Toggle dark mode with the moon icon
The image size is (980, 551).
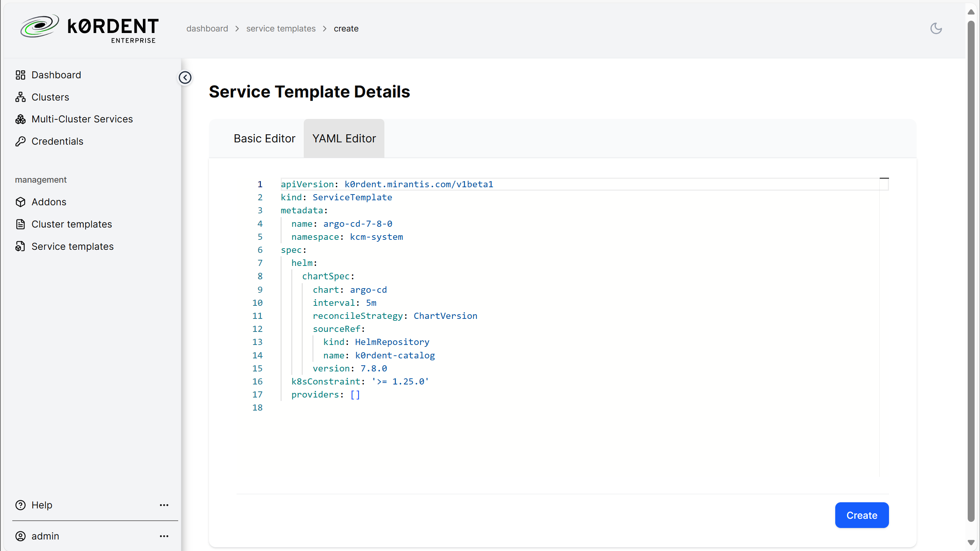tap(936, 28)
